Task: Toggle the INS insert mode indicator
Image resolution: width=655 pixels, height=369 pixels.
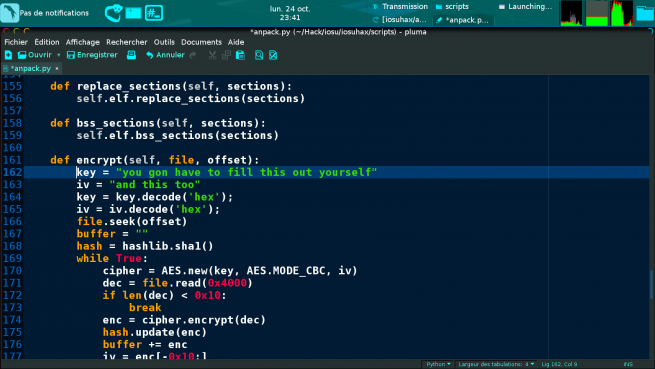Action: pyautogui.click(x=628, y=364)
